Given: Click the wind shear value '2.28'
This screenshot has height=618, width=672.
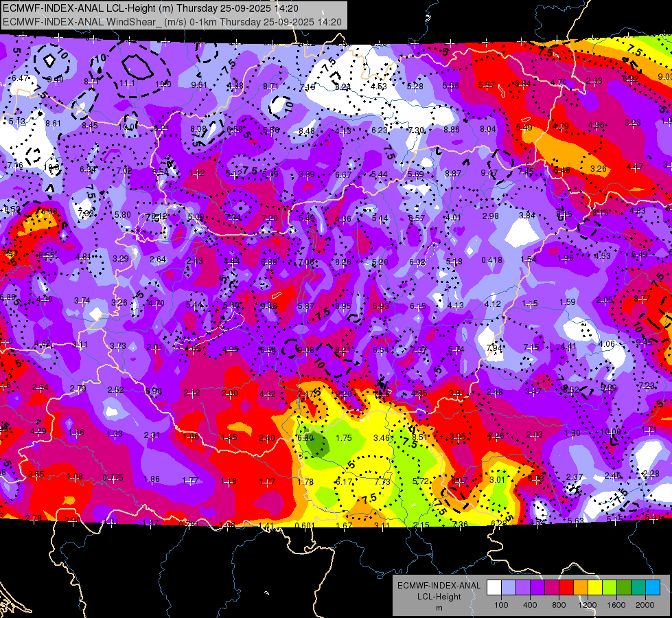Looking at the screenshot, I should [651, 474].
